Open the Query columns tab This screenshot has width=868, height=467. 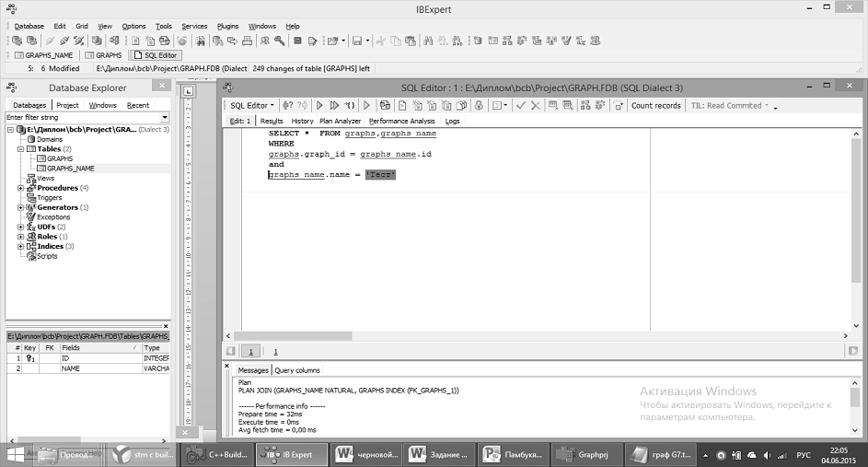297,370
